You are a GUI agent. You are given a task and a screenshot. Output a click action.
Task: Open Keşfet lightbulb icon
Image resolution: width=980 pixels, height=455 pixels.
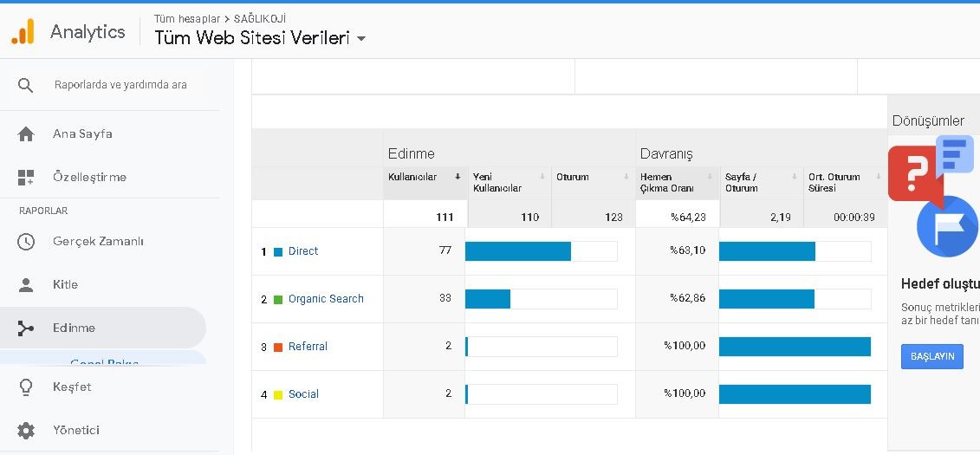point(26,387)
